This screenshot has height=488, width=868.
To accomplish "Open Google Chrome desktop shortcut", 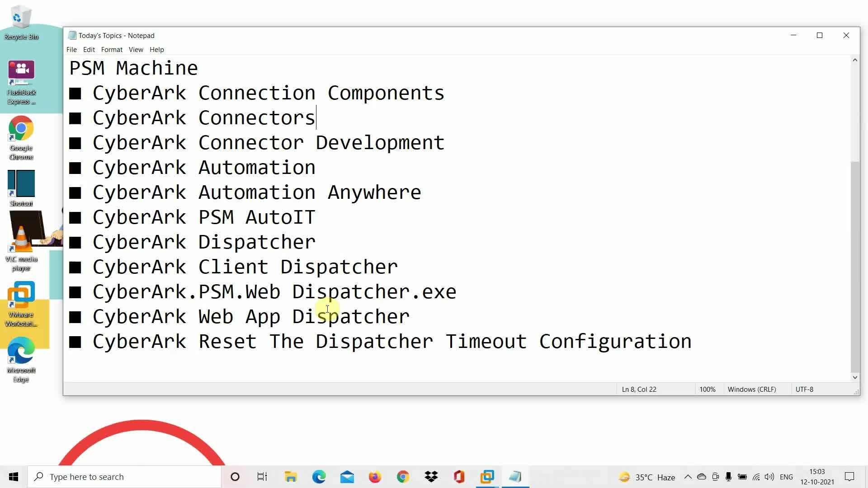I will click(x=21, y=138).
